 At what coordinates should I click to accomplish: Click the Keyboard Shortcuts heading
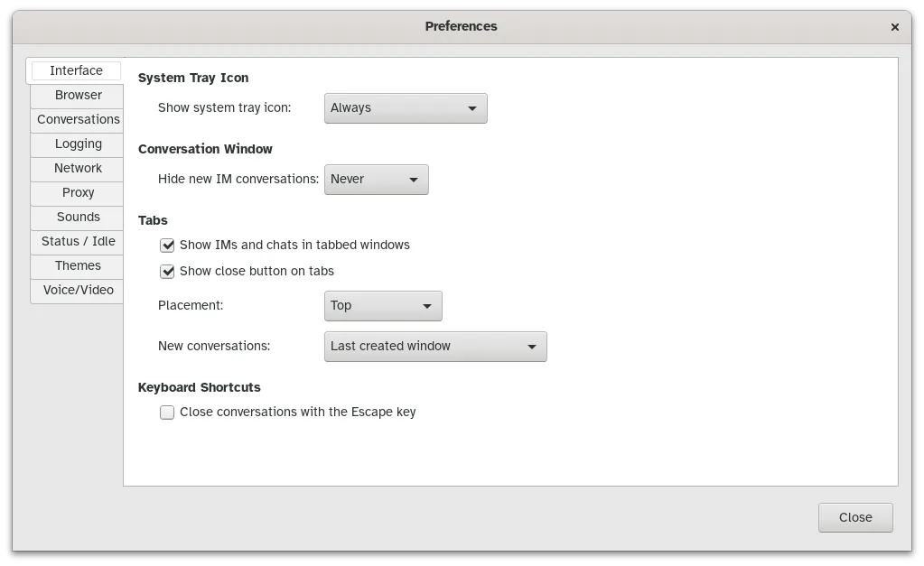tap(200, 387)
